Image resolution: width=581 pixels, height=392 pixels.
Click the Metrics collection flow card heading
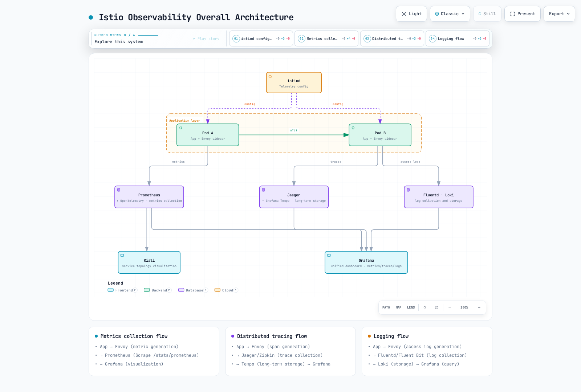[134, 336]
